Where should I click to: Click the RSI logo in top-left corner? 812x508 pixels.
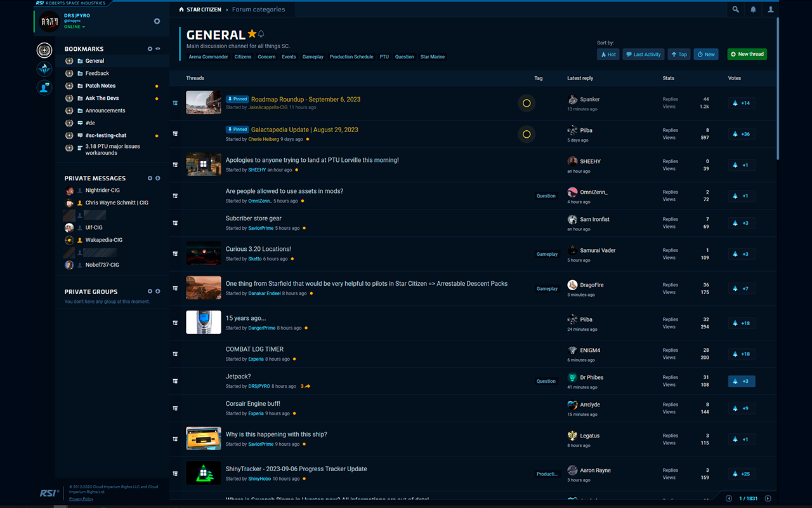pyautogui.click(x=39, y=3)
